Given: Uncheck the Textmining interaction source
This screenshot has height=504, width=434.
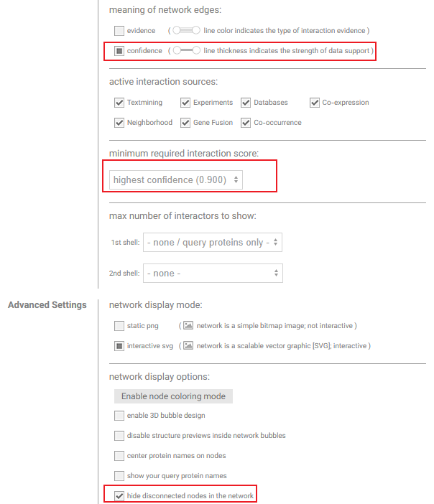Looking at the screenshot, I should [x=119, y=103].
